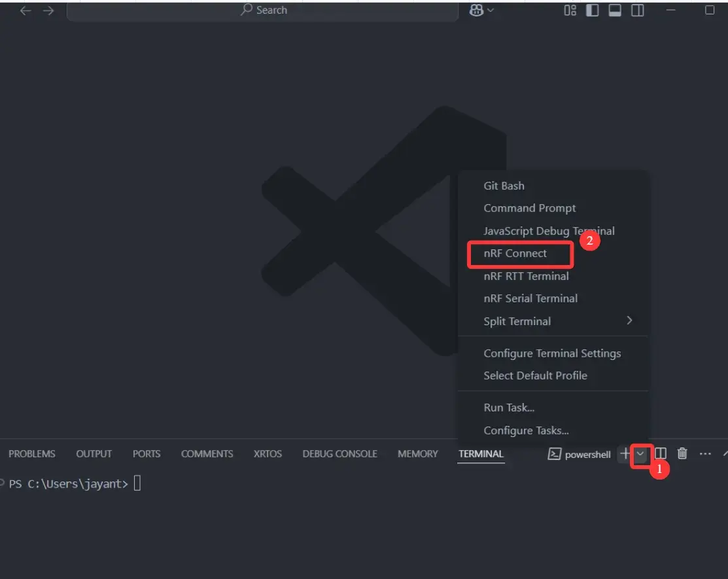Open Configure Tasks... entry

tap(553, 430)
